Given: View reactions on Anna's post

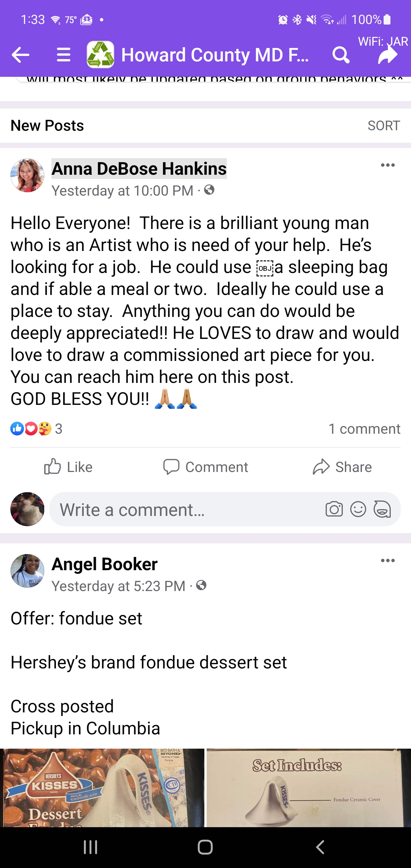Looking at the screenshot, I should (x=36, y=429).
